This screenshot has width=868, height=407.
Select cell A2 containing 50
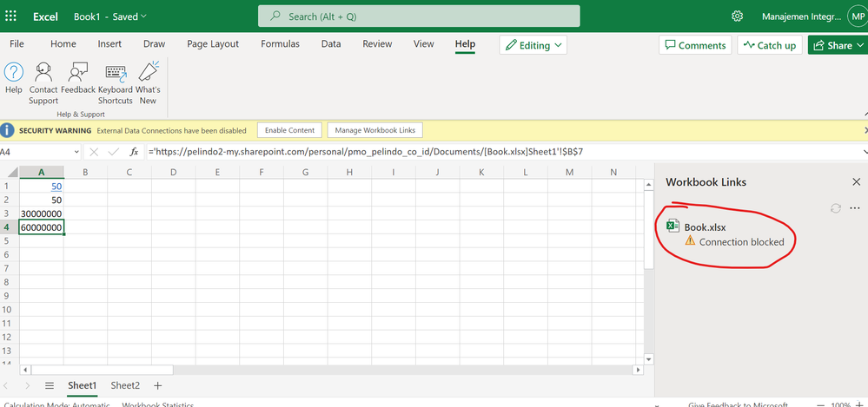[x=42, y=200]
